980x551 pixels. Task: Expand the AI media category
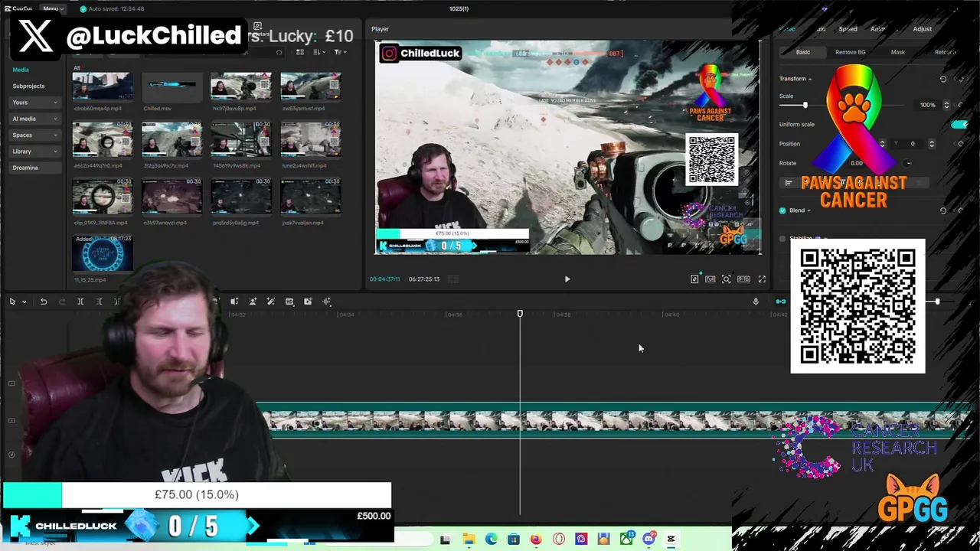[34, 119]
